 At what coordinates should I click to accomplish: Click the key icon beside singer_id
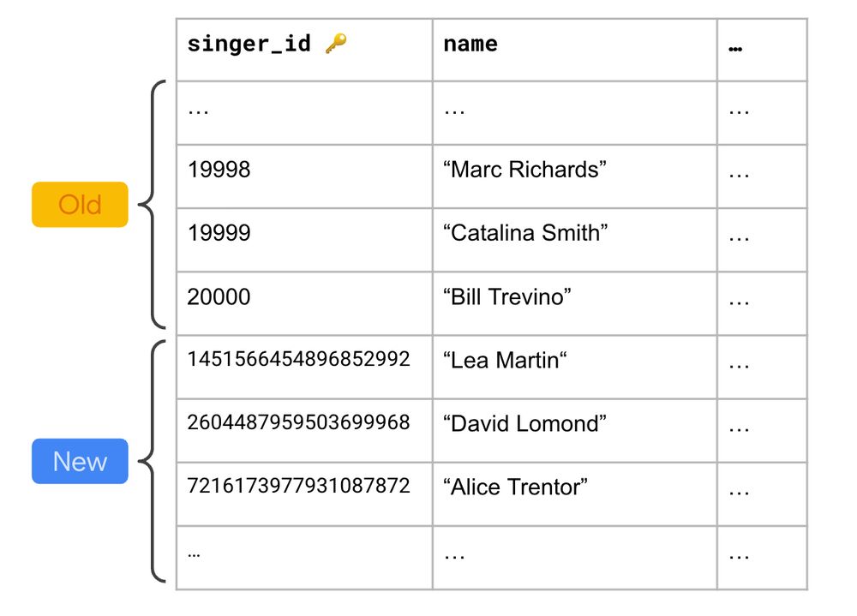click(336, 43)
